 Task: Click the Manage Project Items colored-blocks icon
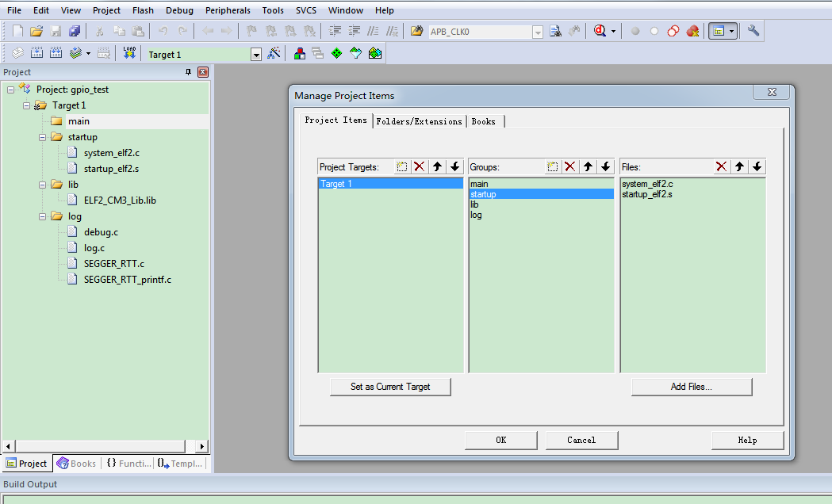[x=300, y=53]
